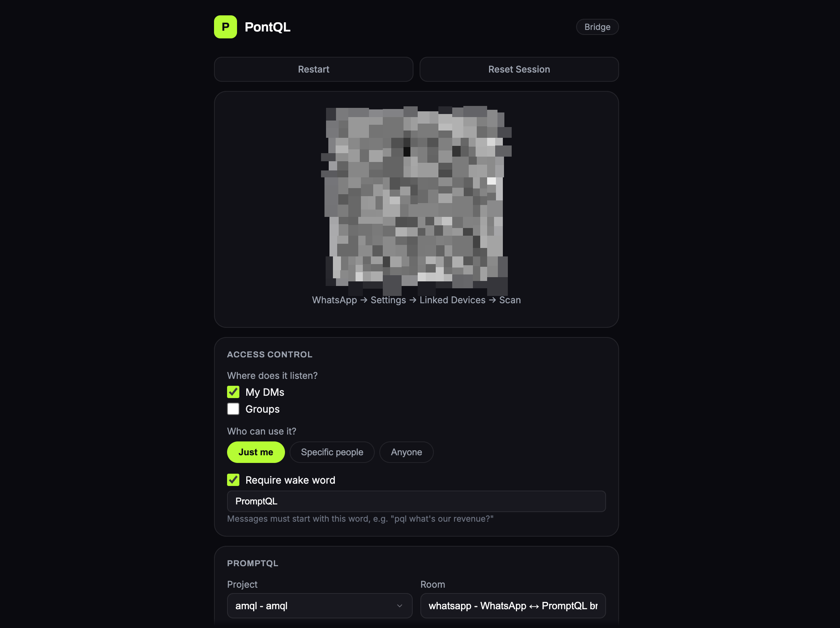Select the Just me access option

[x=256, y=452]
